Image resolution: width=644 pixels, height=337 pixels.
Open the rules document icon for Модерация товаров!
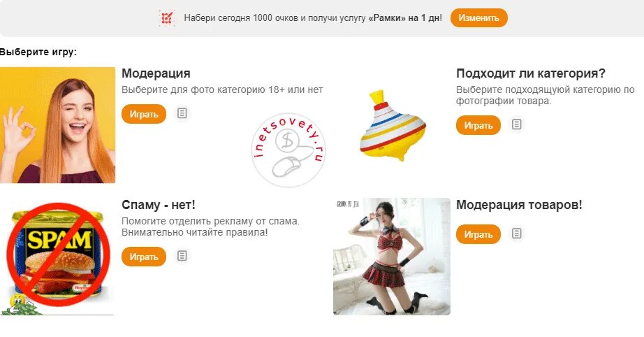[x=517, y=234]
